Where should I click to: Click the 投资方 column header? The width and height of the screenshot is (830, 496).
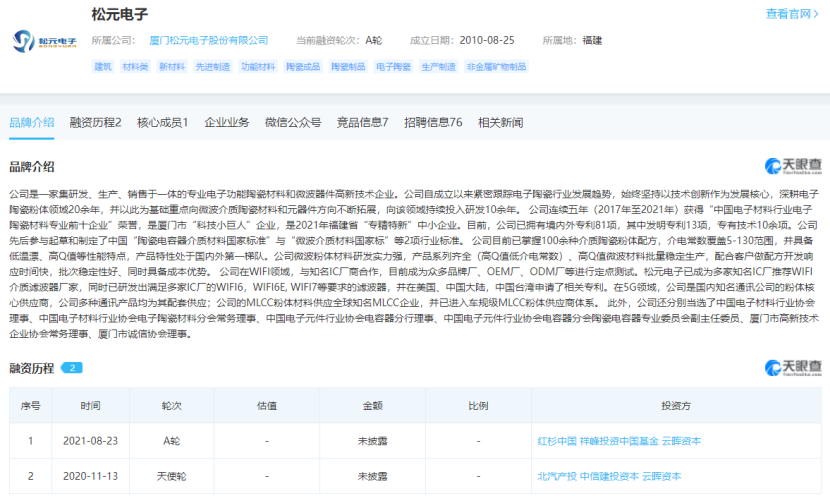point(676,405)
